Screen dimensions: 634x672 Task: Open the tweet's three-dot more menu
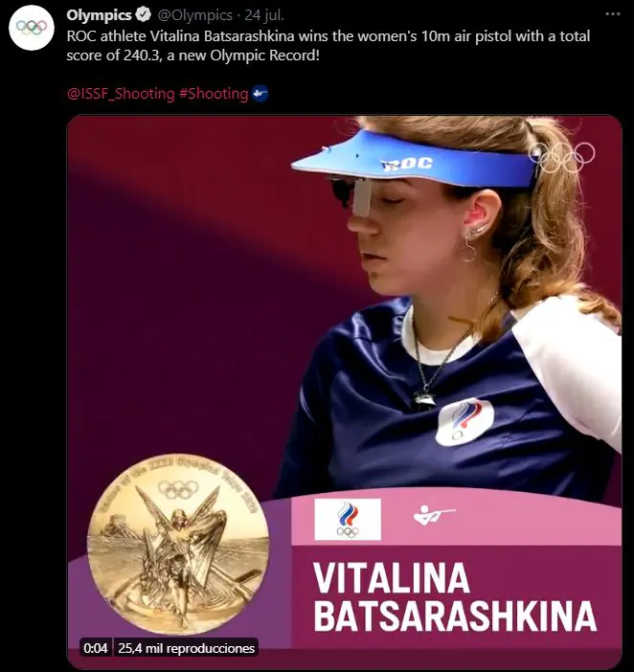click(x=613, y=14)
